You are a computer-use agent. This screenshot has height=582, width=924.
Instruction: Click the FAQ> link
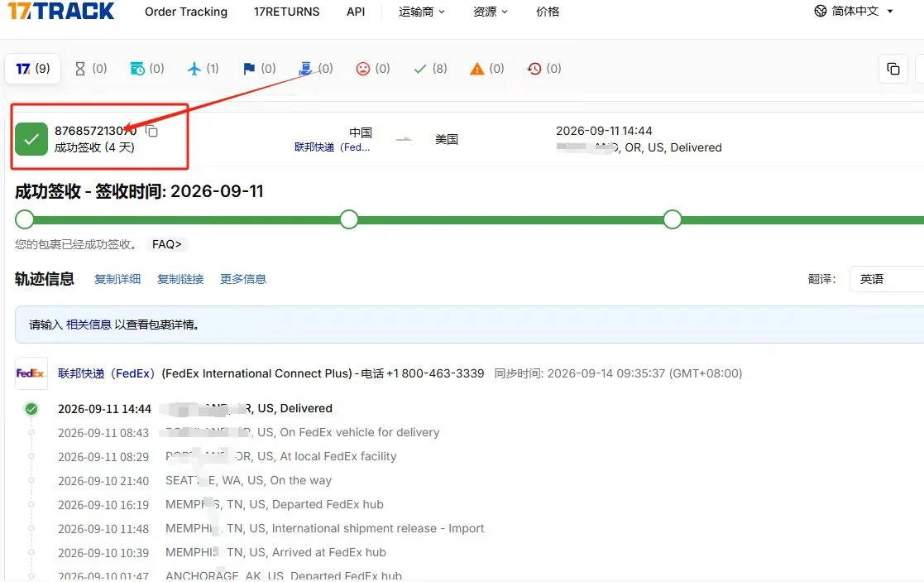coord(167,244)
